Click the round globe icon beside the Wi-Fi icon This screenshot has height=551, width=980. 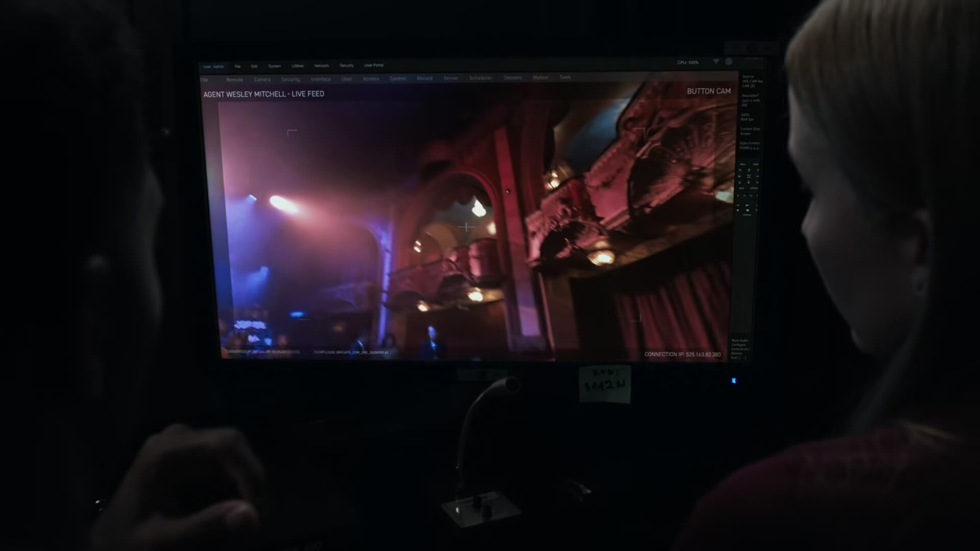point(729,62)
